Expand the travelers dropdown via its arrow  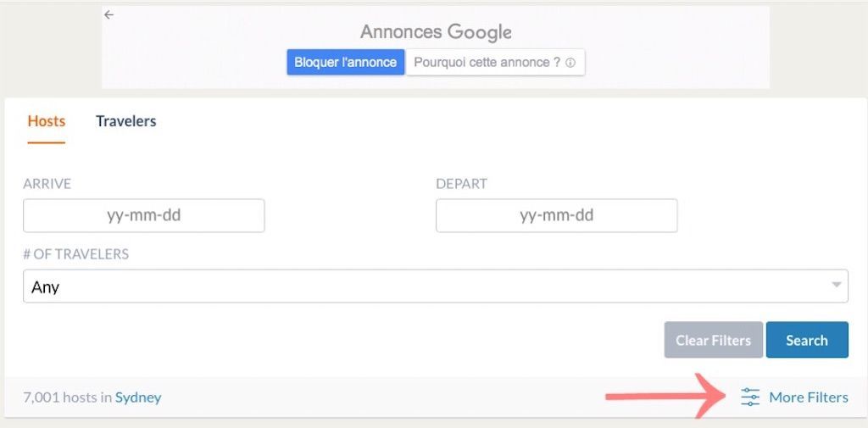coord(836,285)
